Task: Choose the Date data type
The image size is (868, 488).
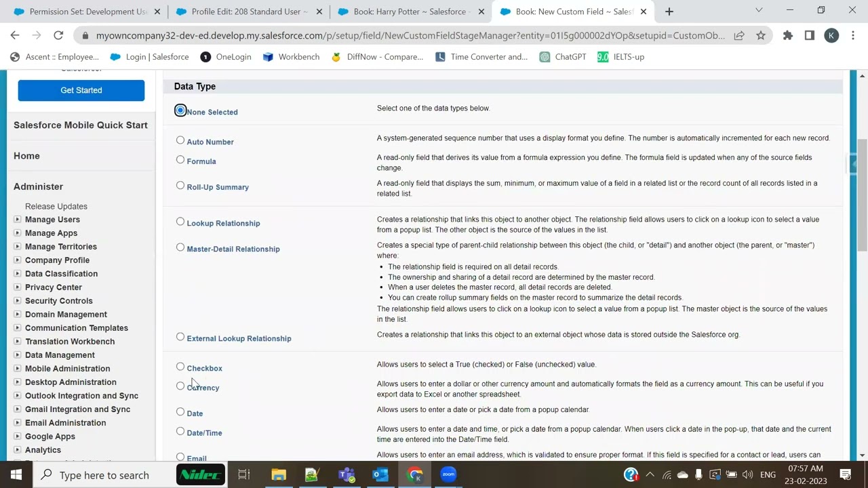Action: click(x=180, y=412)
